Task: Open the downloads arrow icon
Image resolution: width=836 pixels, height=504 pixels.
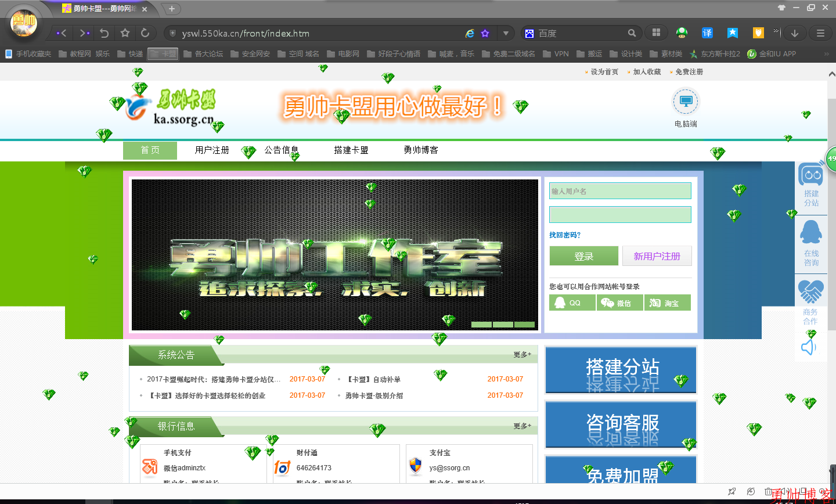Action: point(795,33)
